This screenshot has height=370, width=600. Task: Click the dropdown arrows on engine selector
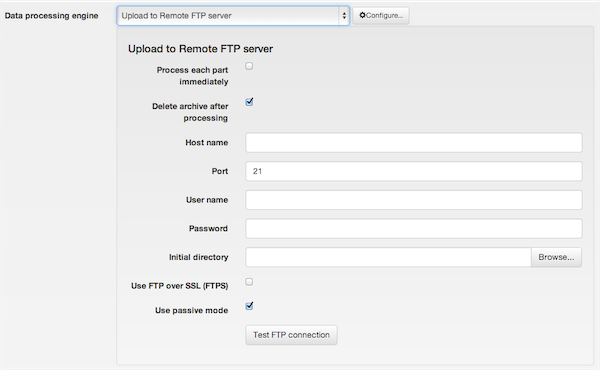coord(344,16)
